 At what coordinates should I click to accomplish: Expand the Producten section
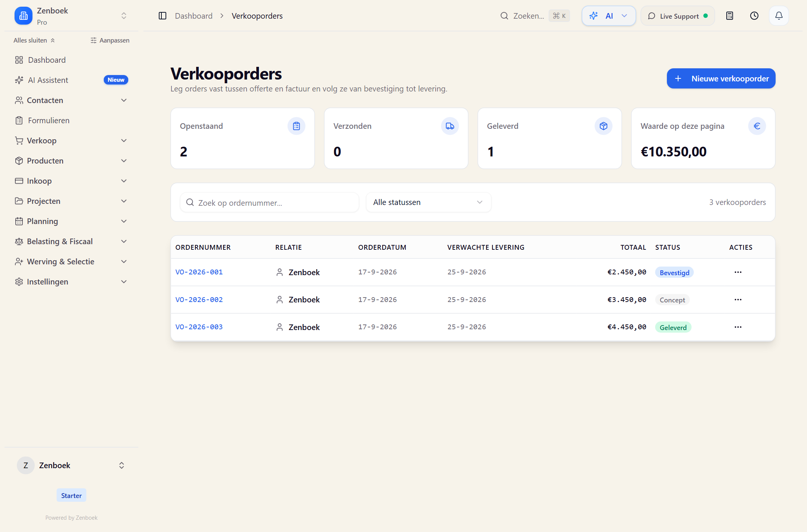(71, 161)
